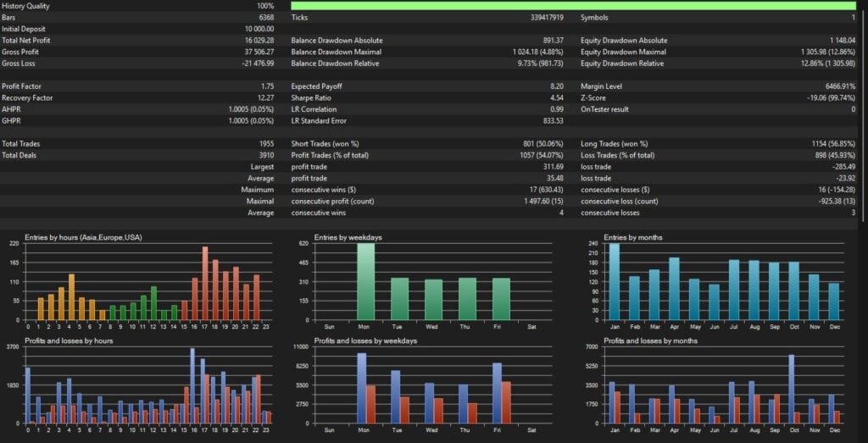Select the "Profits and losses by months" chart title
The image size is (868, 443).
tap(650, 341)
